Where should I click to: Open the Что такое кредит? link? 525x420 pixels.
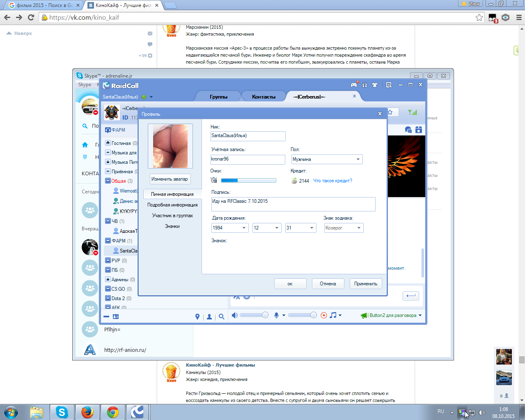coord(332,181)
